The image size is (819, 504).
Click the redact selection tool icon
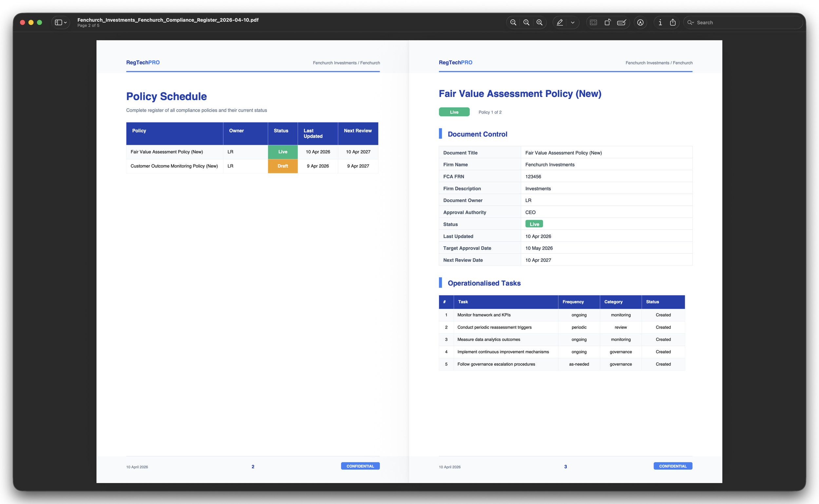(594, 22)
